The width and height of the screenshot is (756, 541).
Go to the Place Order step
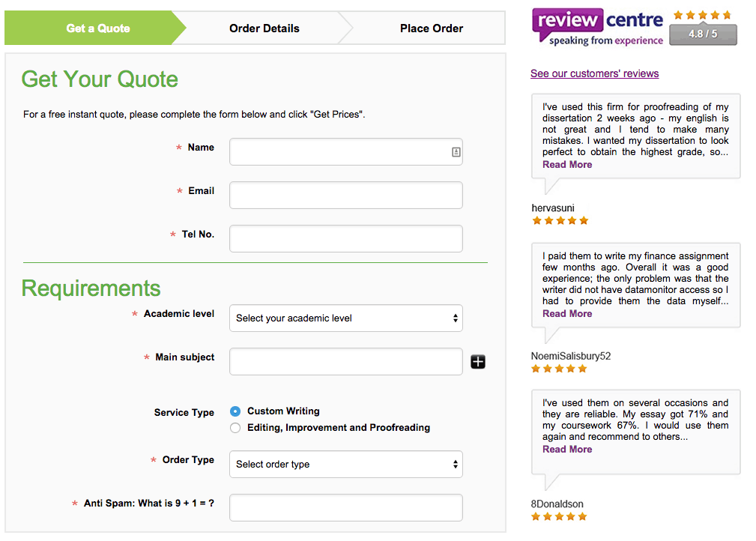click(431, 28)
